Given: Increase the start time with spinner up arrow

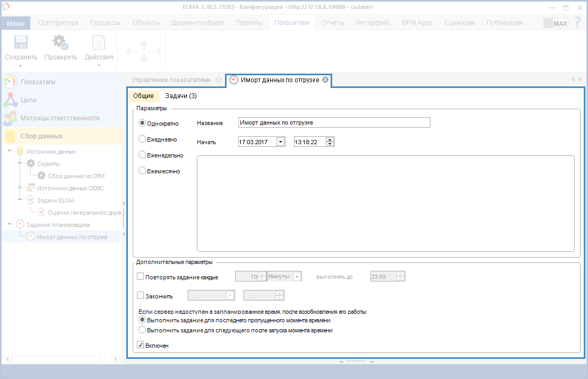Looking at the screenshot, I should [330, 140].
